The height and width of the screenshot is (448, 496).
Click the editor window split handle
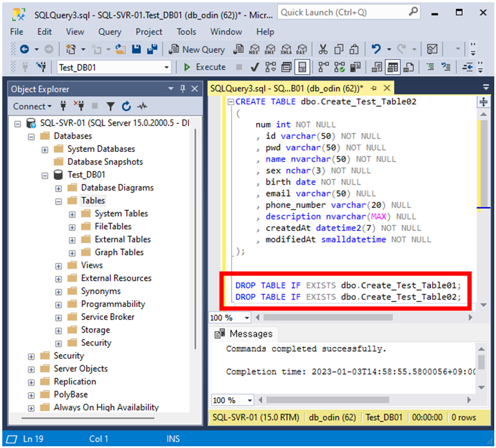(483, 102)
